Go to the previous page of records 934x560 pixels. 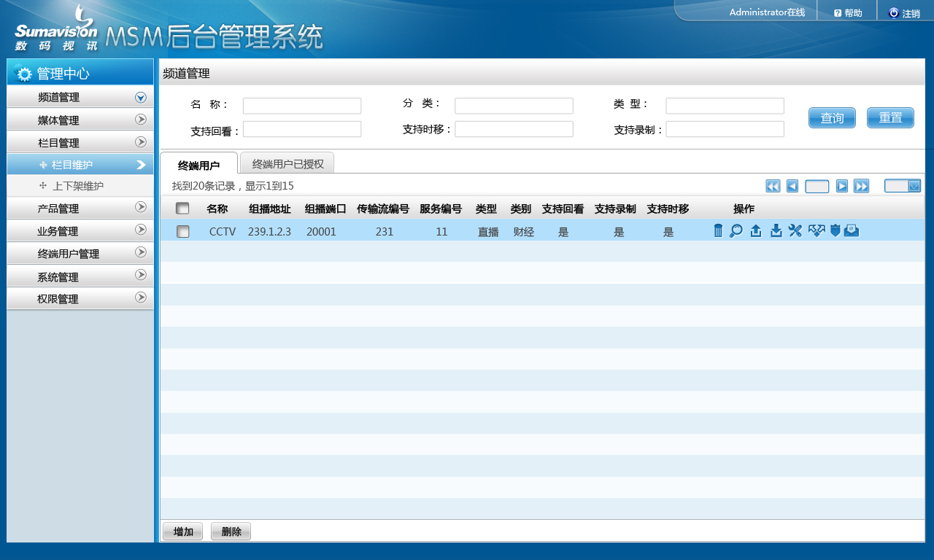[792, 186]
